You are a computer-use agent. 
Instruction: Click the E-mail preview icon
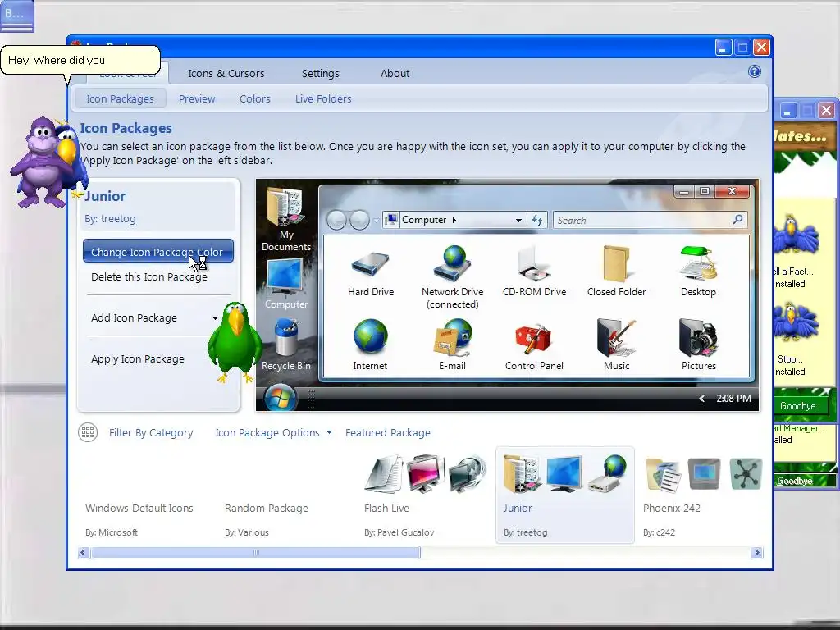pos(453,337)
